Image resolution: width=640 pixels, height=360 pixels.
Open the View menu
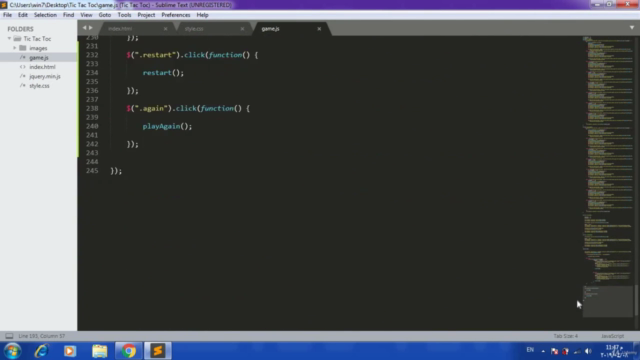click(x=86, y=15)
